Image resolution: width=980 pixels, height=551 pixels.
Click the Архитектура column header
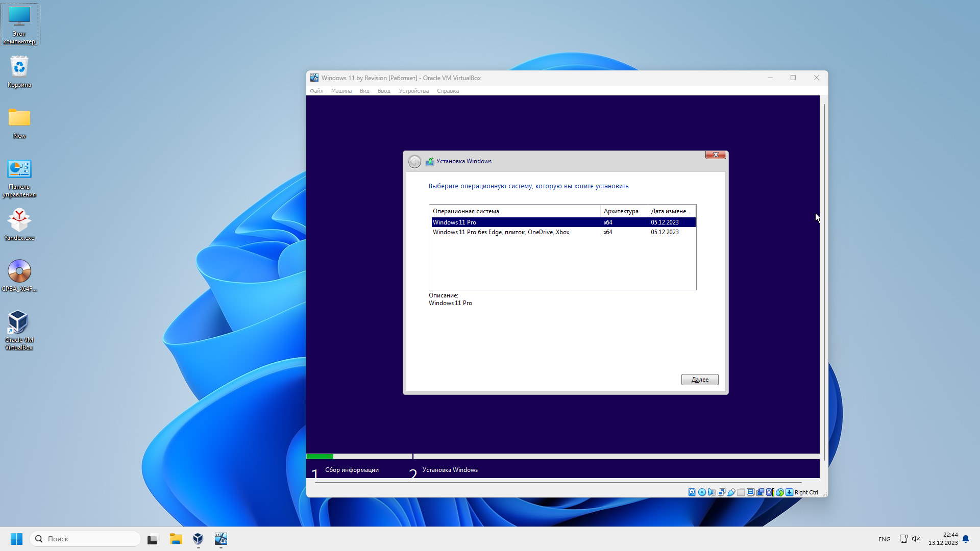point(621,211)
